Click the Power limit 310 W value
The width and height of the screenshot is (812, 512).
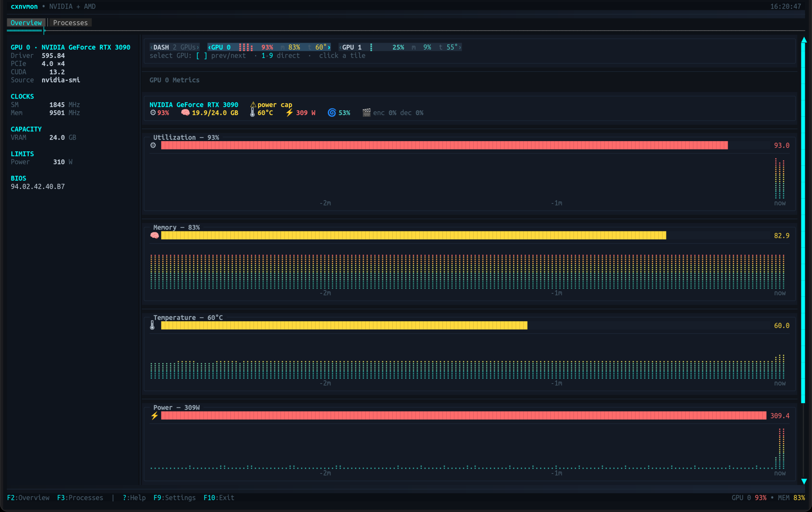(63, 162)
